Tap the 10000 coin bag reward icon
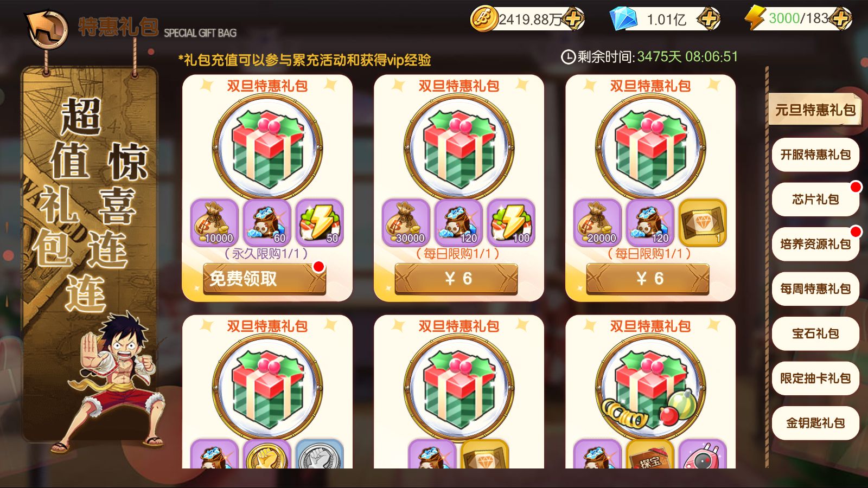This screenshot has height=488, width=868. click(215, 222)
